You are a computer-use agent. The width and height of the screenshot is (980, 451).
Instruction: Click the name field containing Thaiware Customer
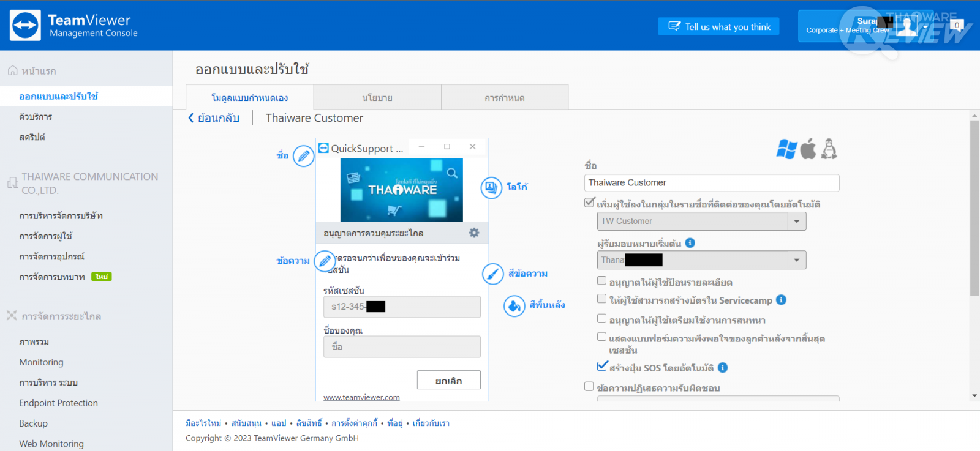(x=712, y=183)
